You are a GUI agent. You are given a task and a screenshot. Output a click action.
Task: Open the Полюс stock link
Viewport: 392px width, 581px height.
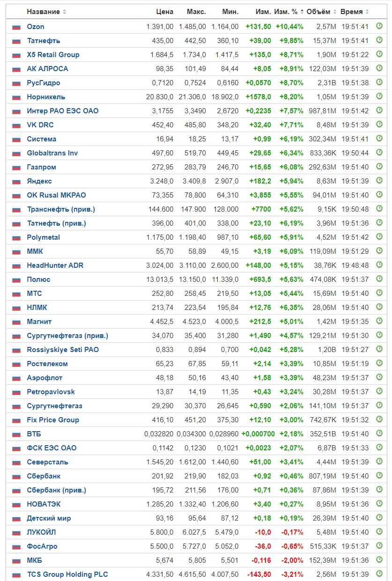coord(38,279)
